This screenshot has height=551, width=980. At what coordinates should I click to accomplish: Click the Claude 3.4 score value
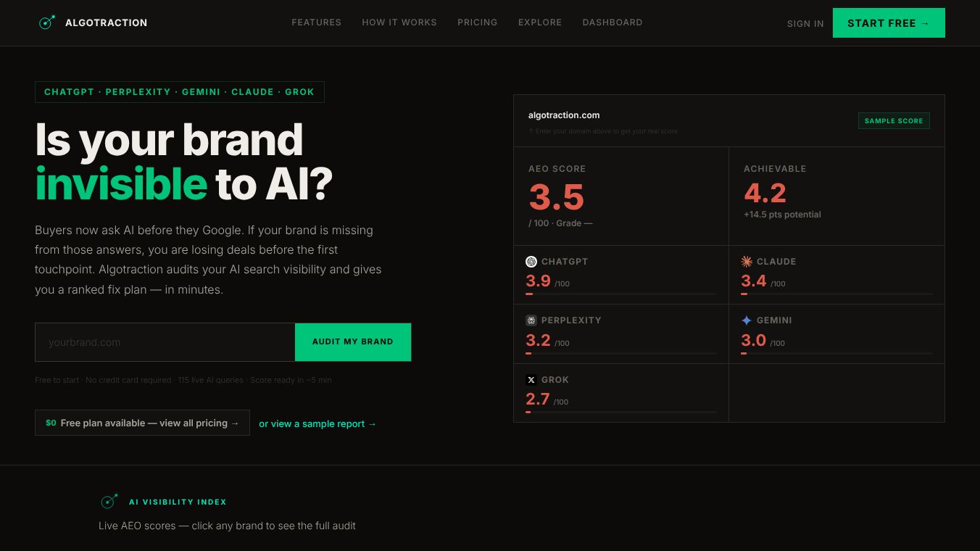tap(754, 281)
